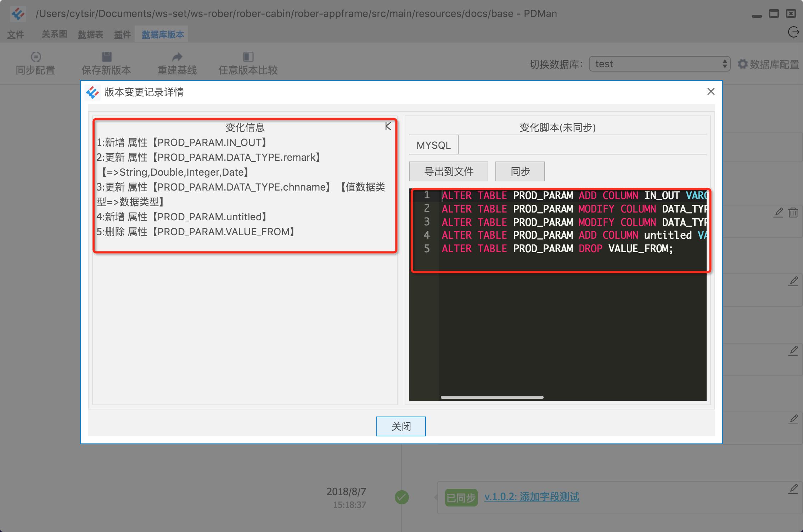
Task: Open the v.1.0.2: 添加字段测试 link
Action: pos(532,497)
